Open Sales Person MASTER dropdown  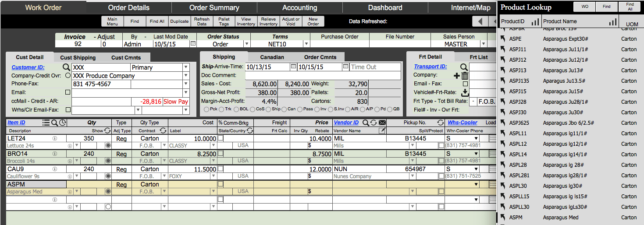[x=483, y=44]
